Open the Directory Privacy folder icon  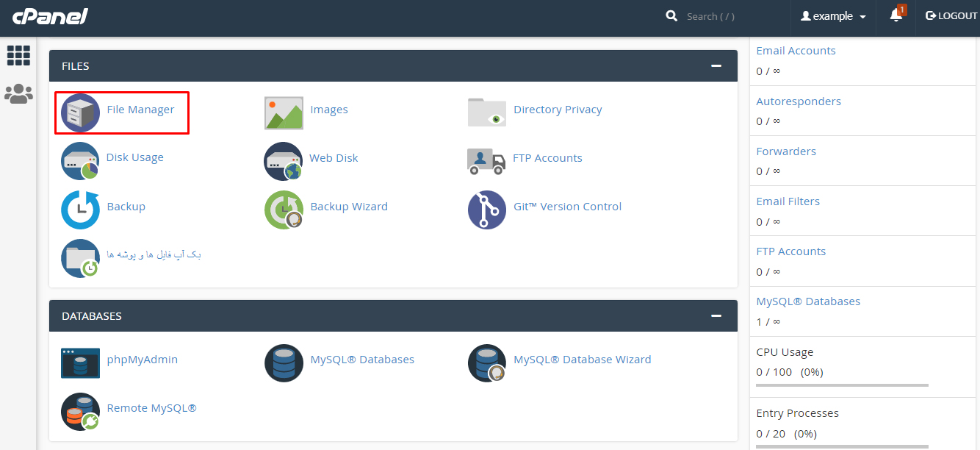click(x=487, y=113)
